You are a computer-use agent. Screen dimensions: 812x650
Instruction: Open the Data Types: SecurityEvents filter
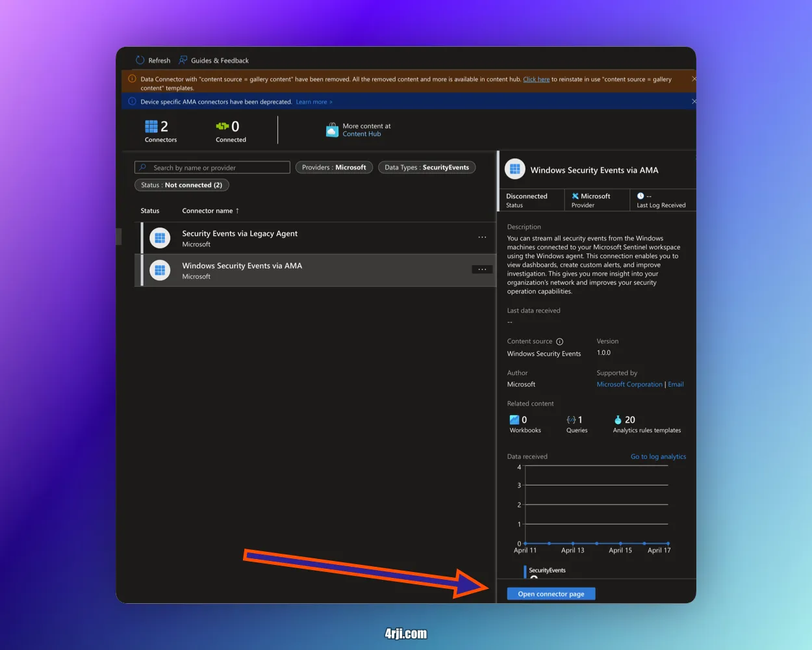pos(427,167)
